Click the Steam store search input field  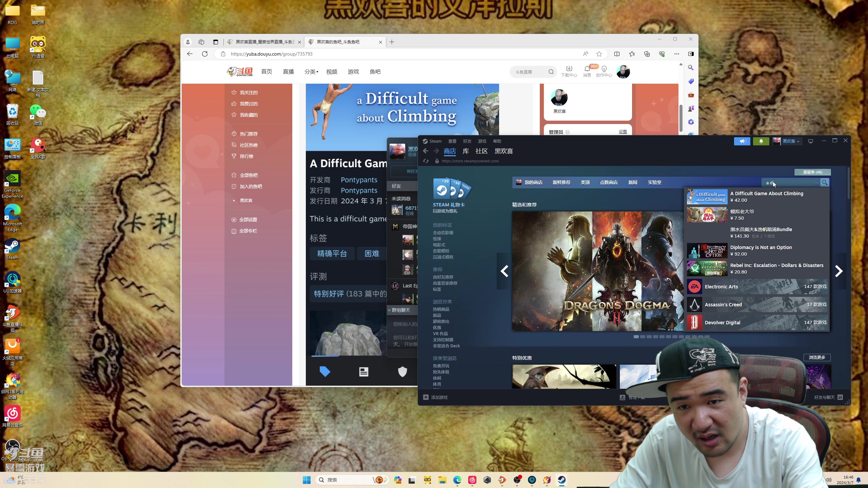click(790, 183)
